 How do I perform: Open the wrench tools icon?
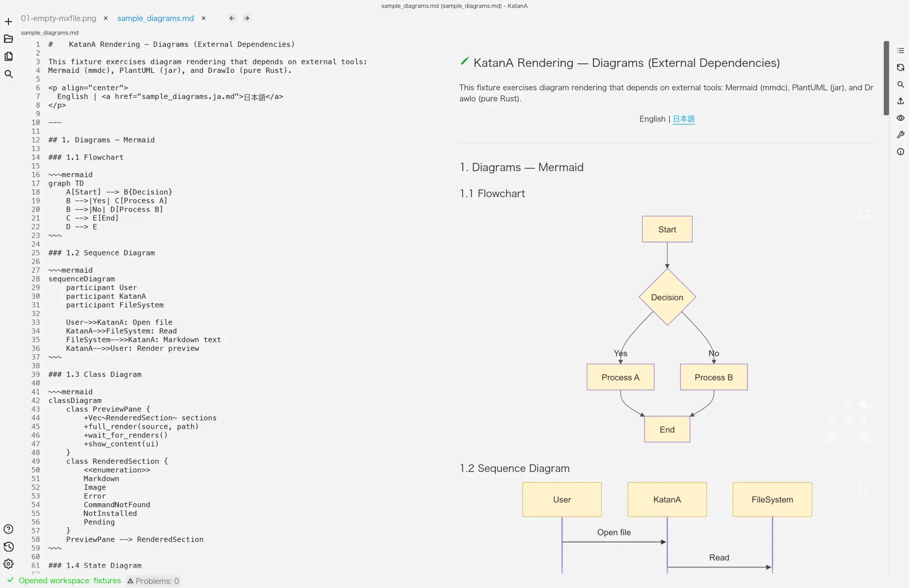tap(900, 135)
